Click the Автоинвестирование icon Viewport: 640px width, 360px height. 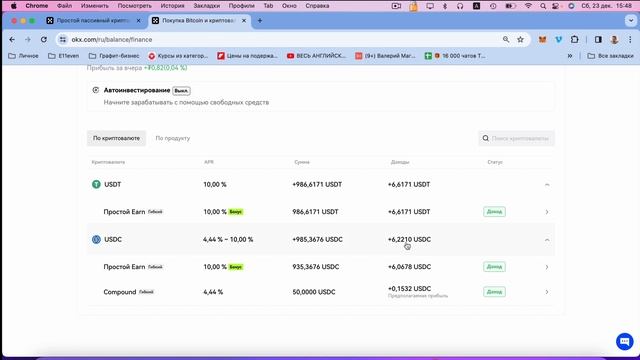tap(96, 90)
